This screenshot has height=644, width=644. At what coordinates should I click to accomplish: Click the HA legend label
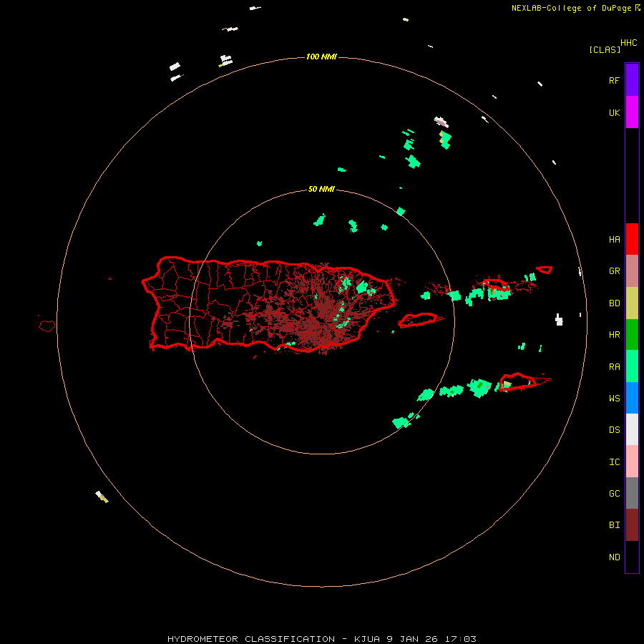click(614, 240)
